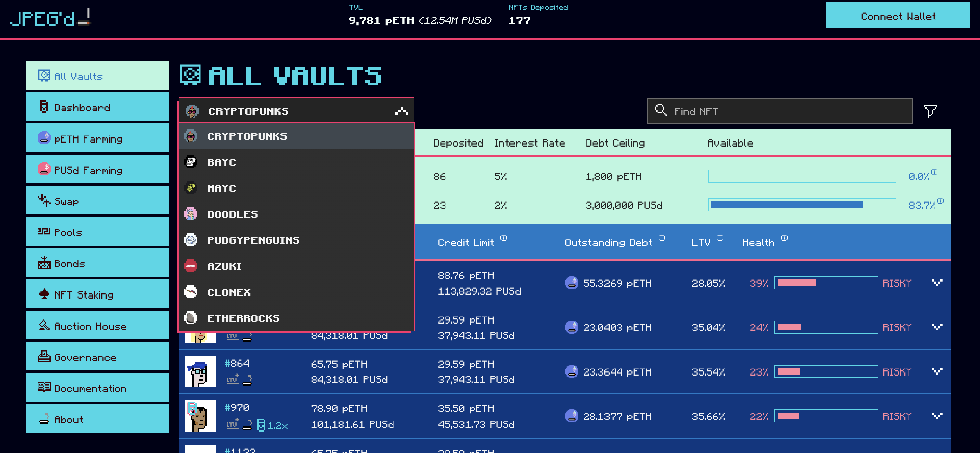Viewport: 980px width, 453px height.
Task: Click the LTV column info icon
Action: click(720, 238)
